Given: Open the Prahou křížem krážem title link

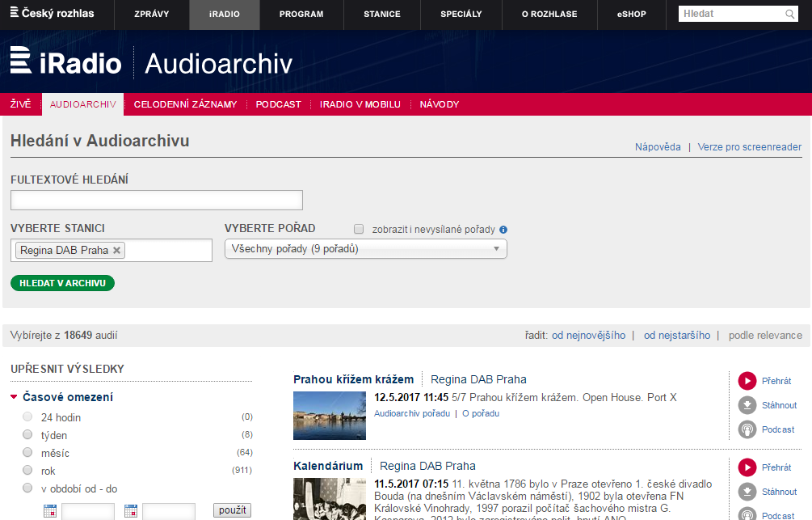Looking at the screenshot, I should [354, 379].
